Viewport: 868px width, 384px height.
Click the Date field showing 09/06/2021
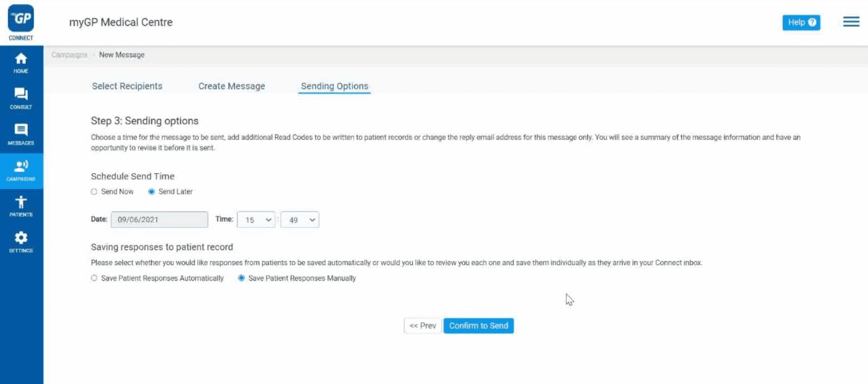(159, 220)
